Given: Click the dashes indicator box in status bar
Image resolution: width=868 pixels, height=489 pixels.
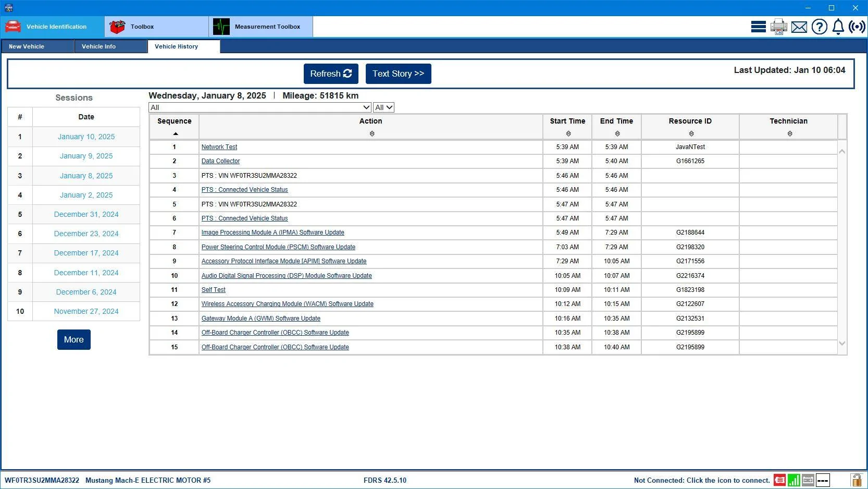Looking at the screenshot, I should pyautogui.click(x=823, y=480).
